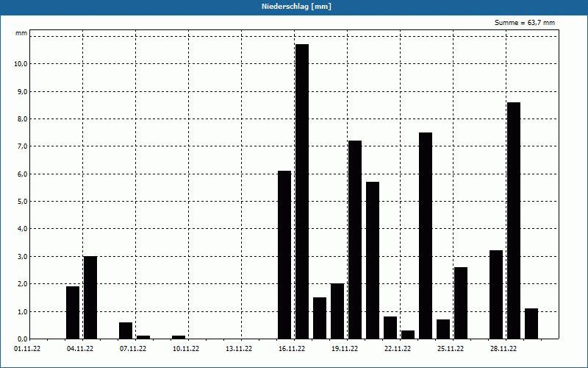Screen dimensions: 588x368
Task: Click the 1,5 mm bar after the tallest bar
Action: click(320, 318)
